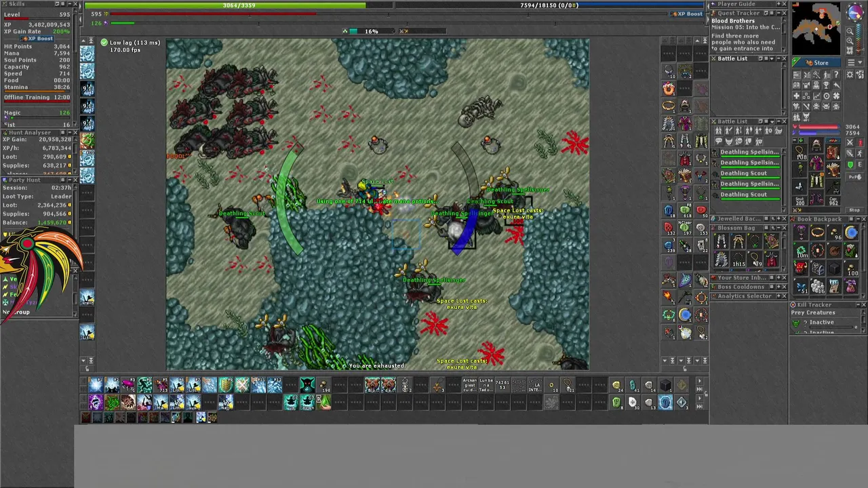This screenshot has height=488, width=868.
Task: Click the trophy icon in sidebar buttons
Action: [826, 85]
